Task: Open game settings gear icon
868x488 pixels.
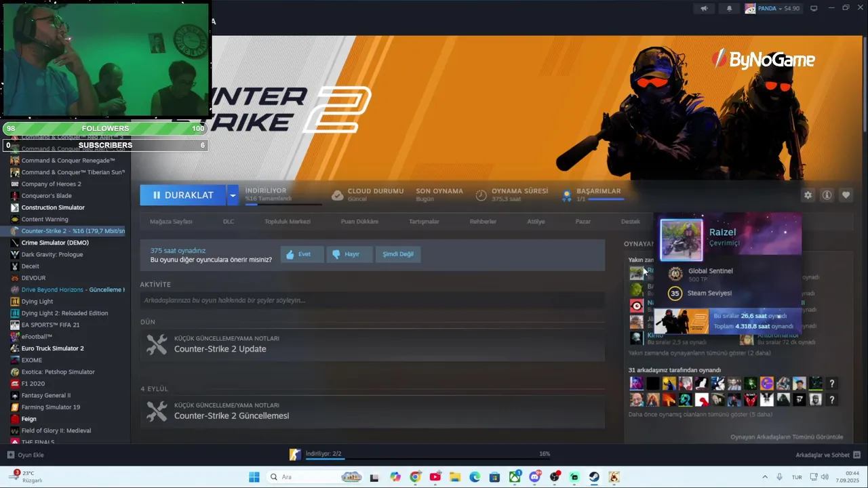Action: [x=808, y=195]
